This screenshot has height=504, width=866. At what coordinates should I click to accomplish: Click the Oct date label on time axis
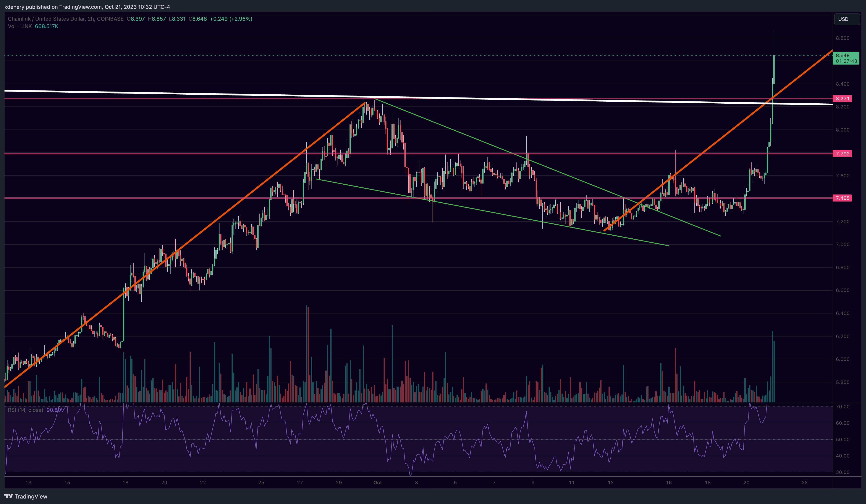coord(377,482)
